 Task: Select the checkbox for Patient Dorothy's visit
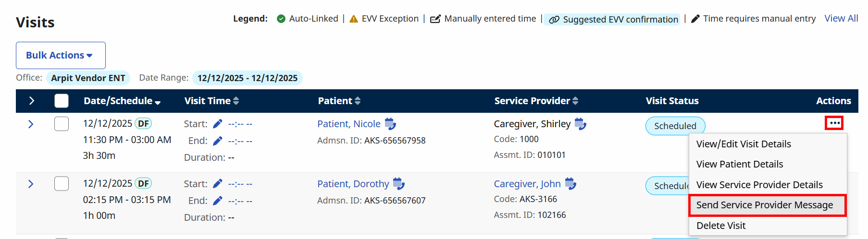[62, 184]
